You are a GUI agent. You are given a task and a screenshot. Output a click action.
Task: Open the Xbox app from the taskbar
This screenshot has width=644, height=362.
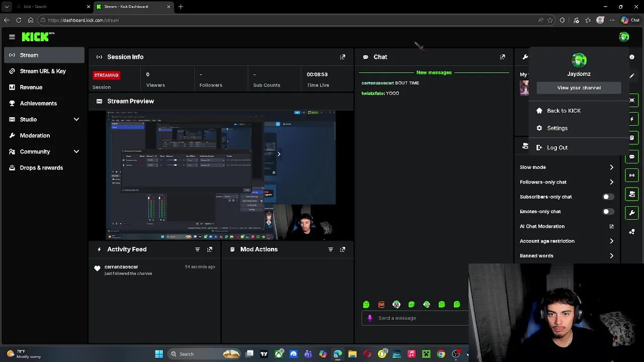(279, 354)
